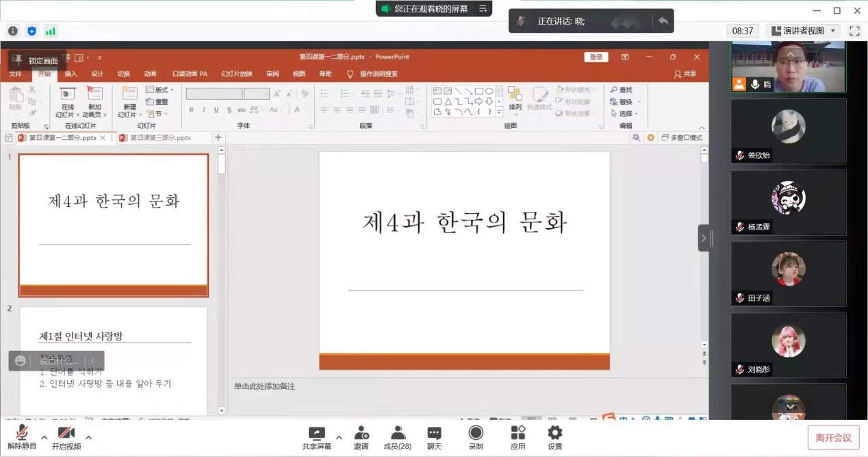Expand audio options arrow beside mute
The width and height of the screenshot is (868, 457).
pyautogui.click(x=44, y=437)
